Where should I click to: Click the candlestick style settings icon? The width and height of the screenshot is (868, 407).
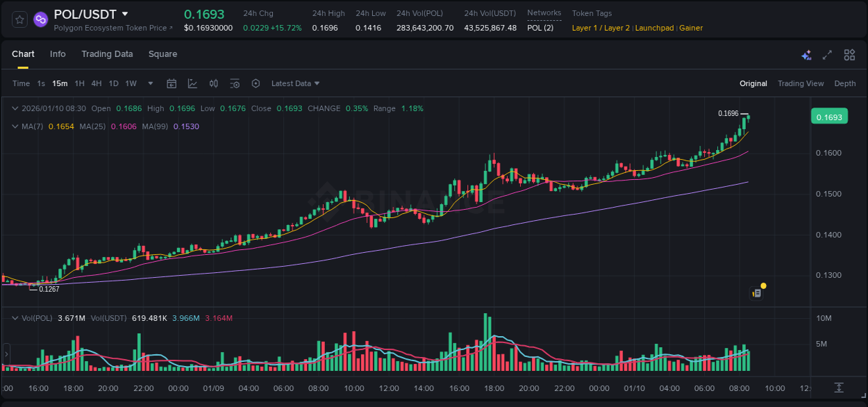[x=213, y=83]
